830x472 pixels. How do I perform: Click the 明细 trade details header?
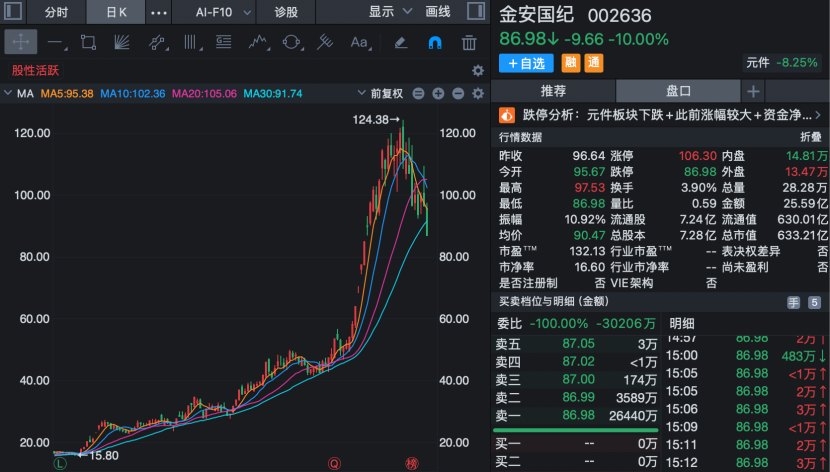[x=682, y=323]
